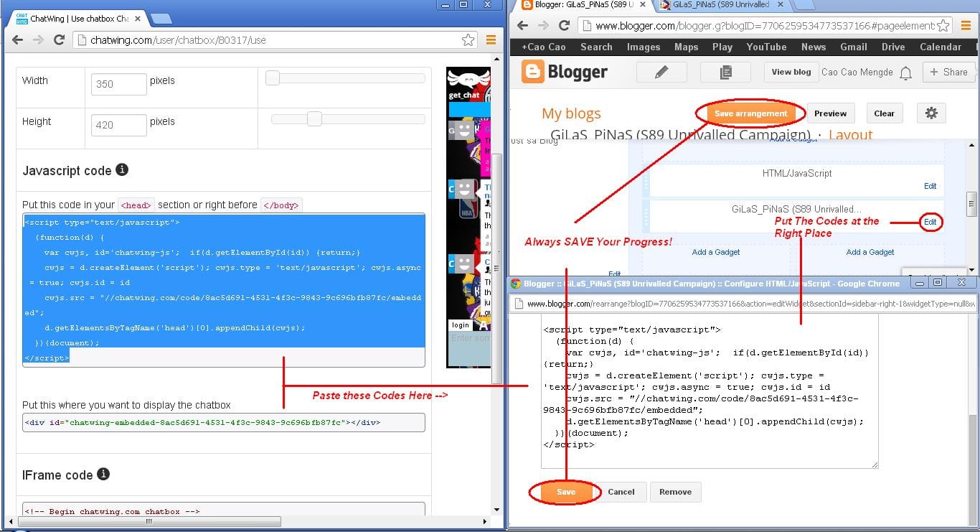
Task: Open the Blogger posts list icon
Action: 725,72
